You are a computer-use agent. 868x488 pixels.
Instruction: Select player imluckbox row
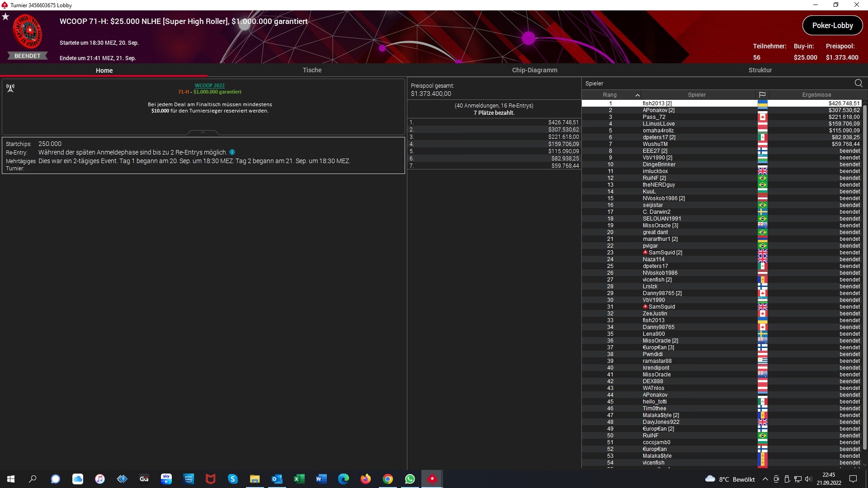[722, 171]
